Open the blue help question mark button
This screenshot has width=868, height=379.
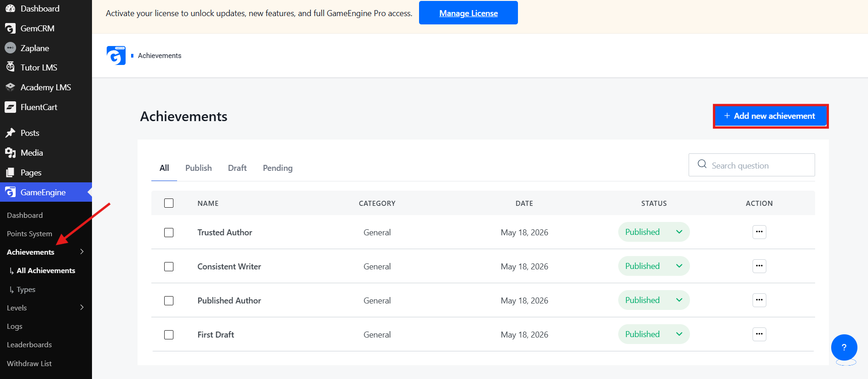pyautogui.click(x=844, y=347)
